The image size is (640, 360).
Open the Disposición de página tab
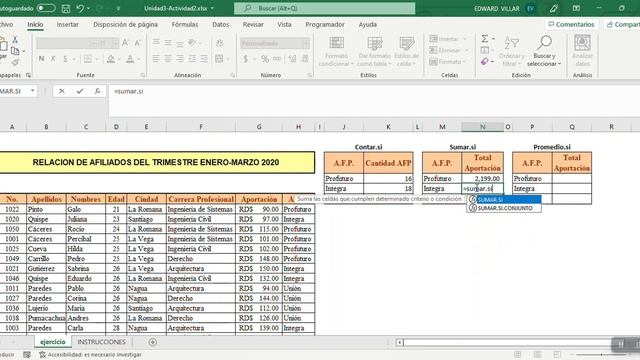click(x=125, y=24)
